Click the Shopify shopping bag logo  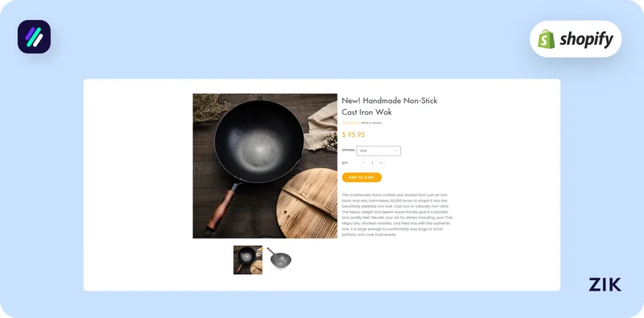(x=547, y=39)
